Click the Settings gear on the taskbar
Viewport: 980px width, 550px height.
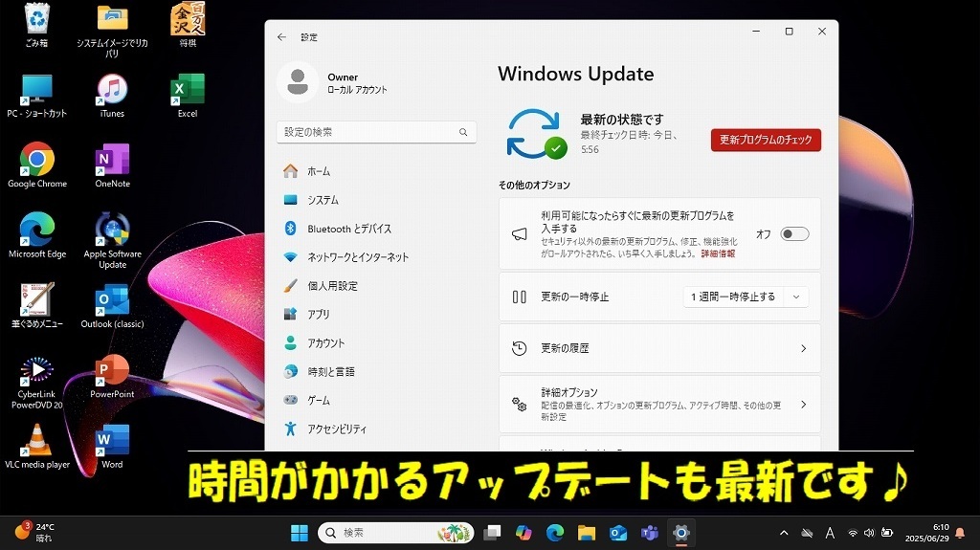681,533
